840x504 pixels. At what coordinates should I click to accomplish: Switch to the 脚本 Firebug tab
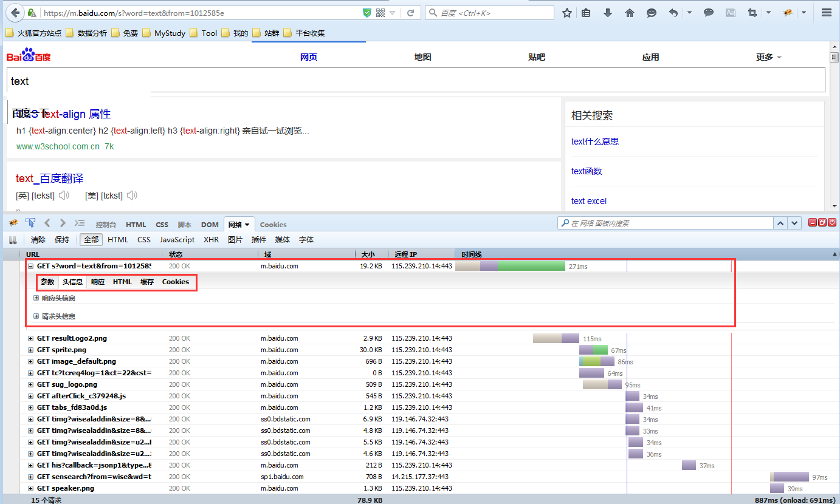pos(184,225)
